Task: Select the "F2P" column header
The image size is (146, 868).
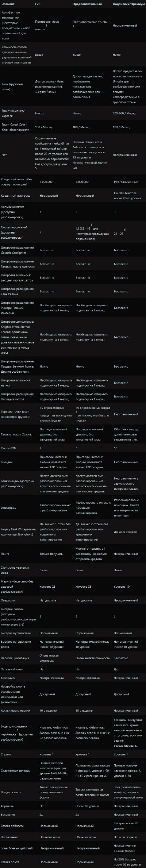Action: [x=38, y=3]
